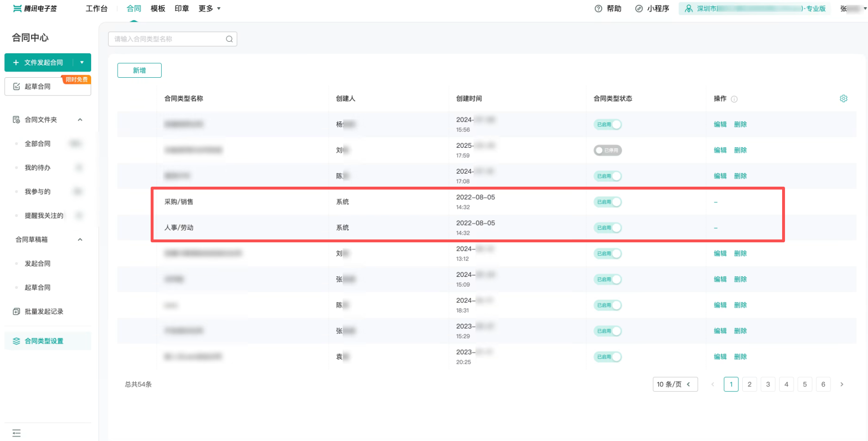Jump to page 3 in pagination
The image size is (868, 441).
coord(768,384)
